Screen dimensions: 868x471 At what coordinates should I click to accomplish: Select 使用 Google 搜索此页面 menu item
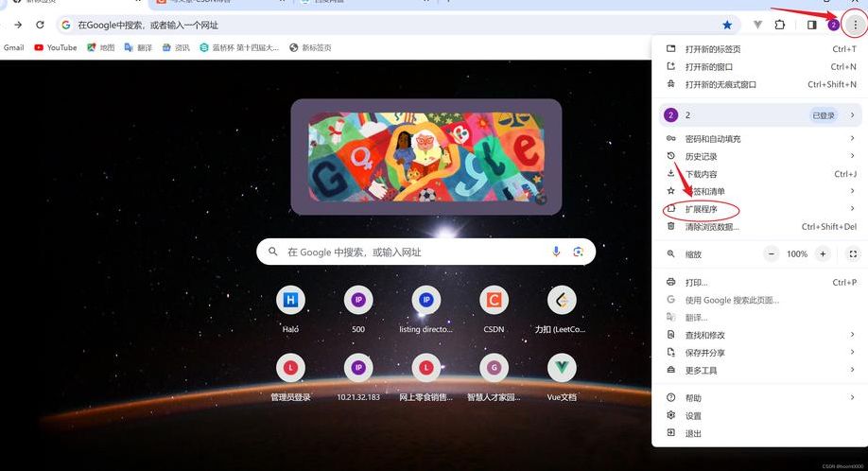[761, 300]
